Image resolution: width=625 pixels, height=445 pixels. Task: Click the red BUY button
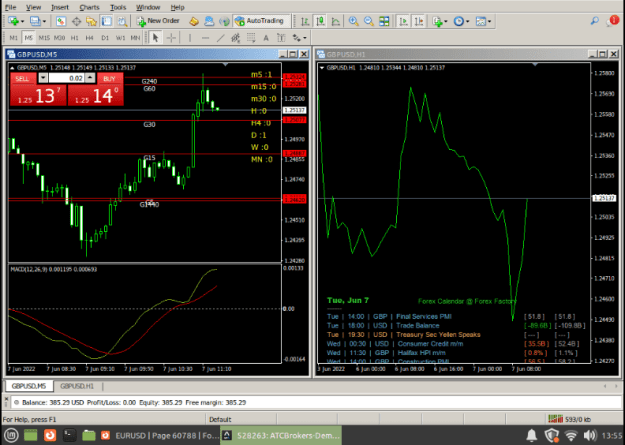(x=109, y=79)
